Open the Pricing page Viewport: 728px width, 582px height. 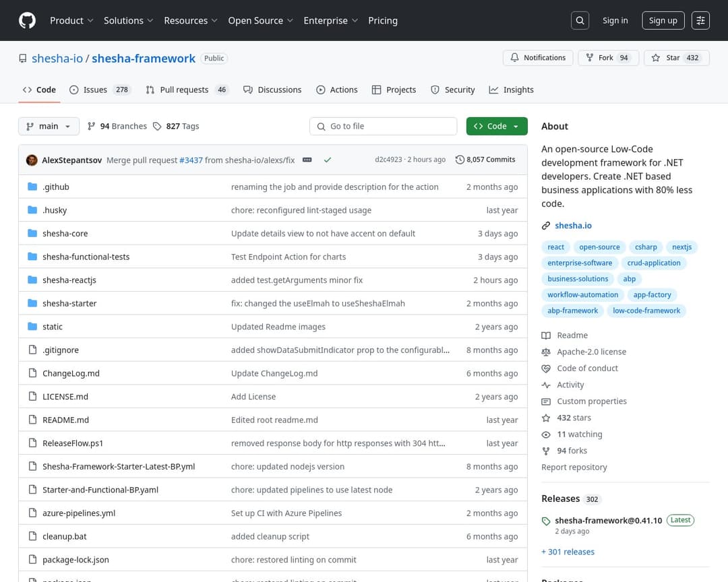click(x=383, y=20)
